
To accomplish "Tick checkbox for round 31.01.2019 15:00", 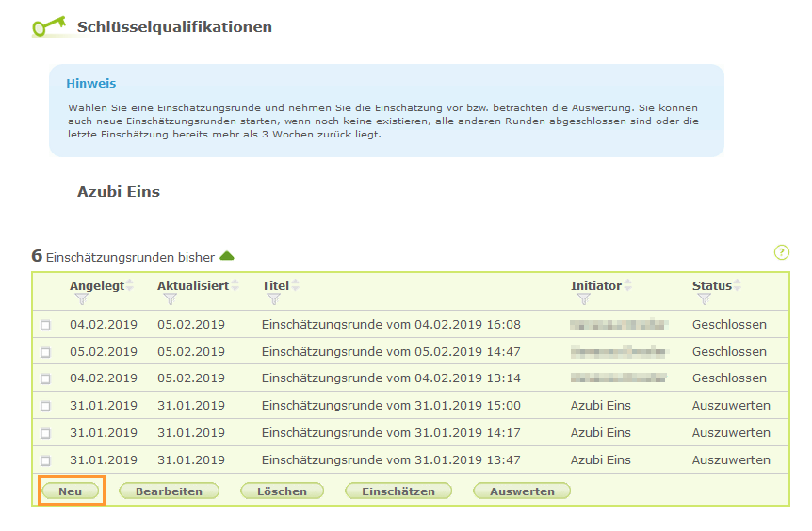I will point(45,407).
